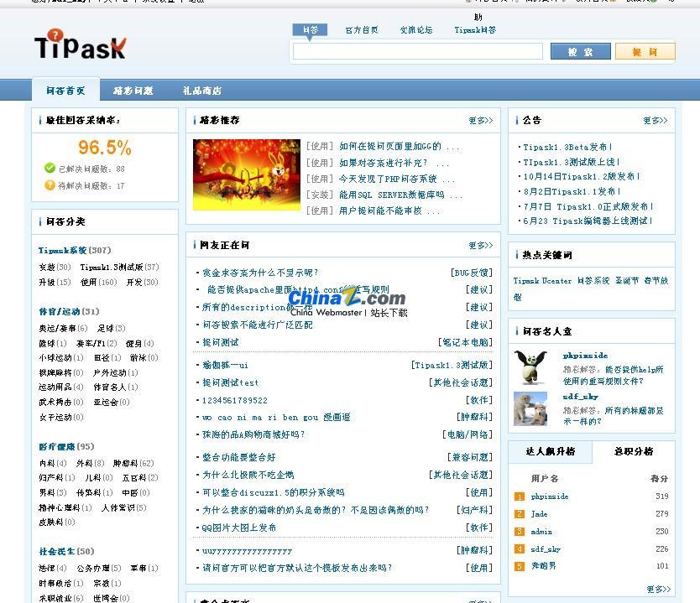Viewport: 700px width, 603px height.
Task: Click sdf_sky's puppy avatar
Action: coord(531,408)
